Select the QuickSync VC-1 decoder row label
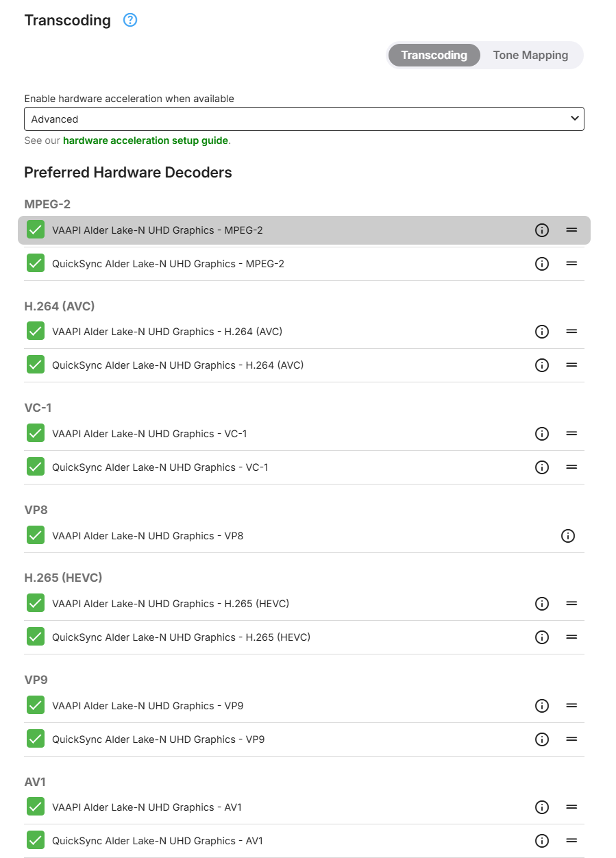This screenshot has width=616, height=858. coord(160,467)
